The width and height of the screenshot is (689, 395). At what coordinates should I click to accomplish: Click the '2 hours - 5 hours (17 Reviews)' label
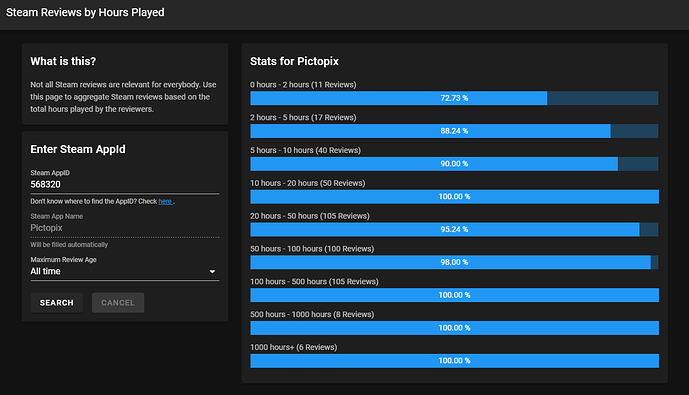[x=303, y=117]
